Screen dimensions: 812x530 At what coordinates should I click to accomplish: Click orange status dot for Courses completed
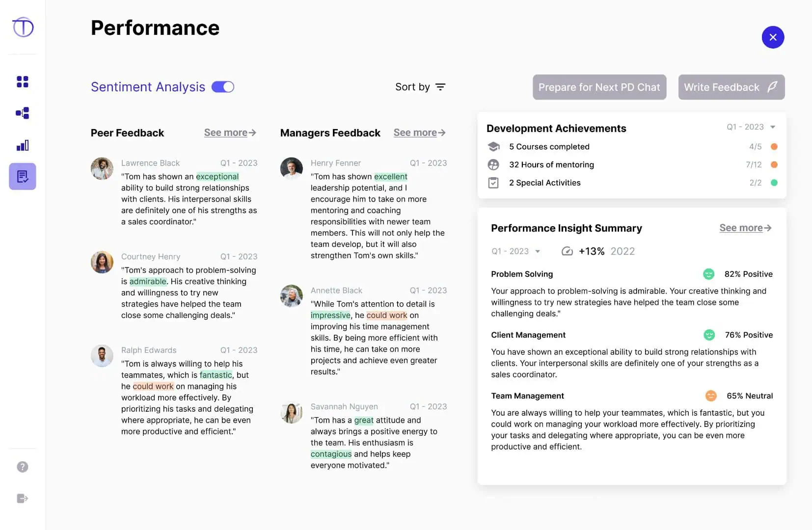tap(774, 147)
